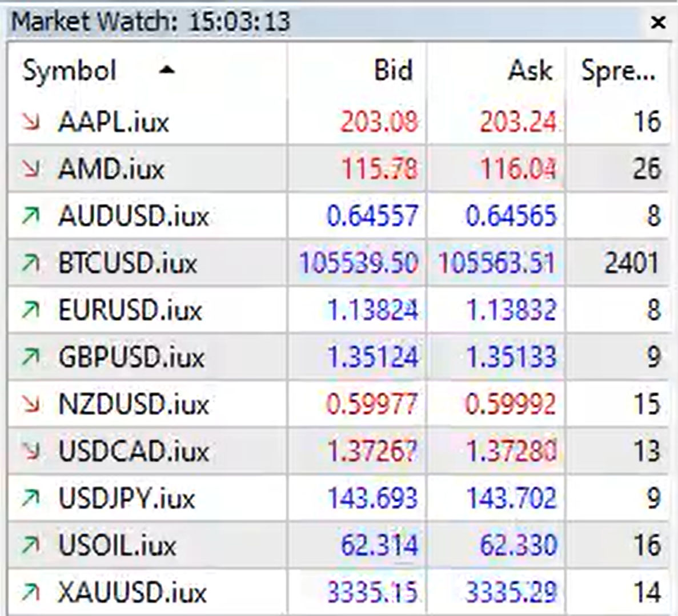Click the USDJPY.iux up-arrow trend icon

30,498
